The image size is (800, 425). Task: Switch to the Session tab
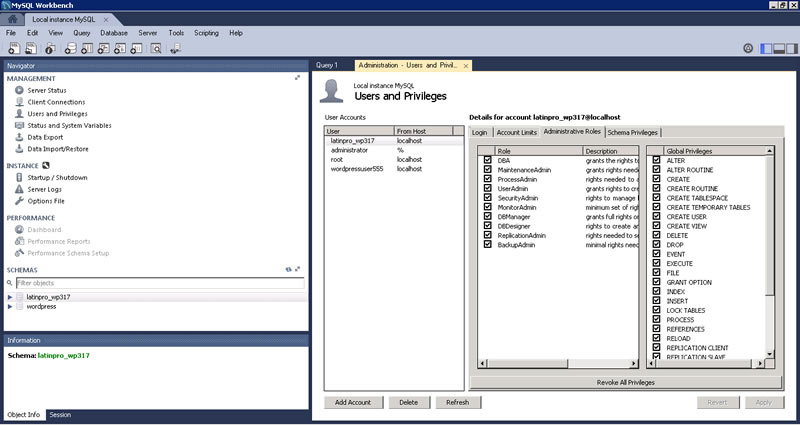pyautogui.click(x=60, y=415)
